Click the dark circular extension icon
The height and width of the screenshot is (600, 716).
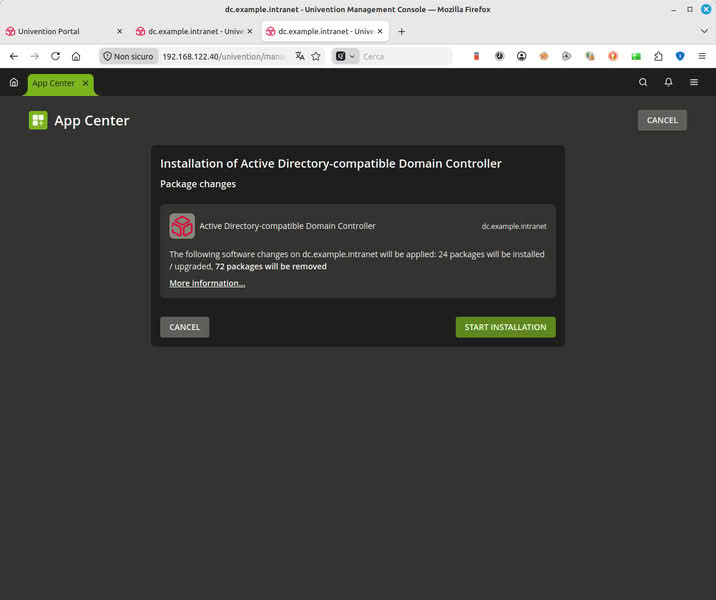coord(500,56)
